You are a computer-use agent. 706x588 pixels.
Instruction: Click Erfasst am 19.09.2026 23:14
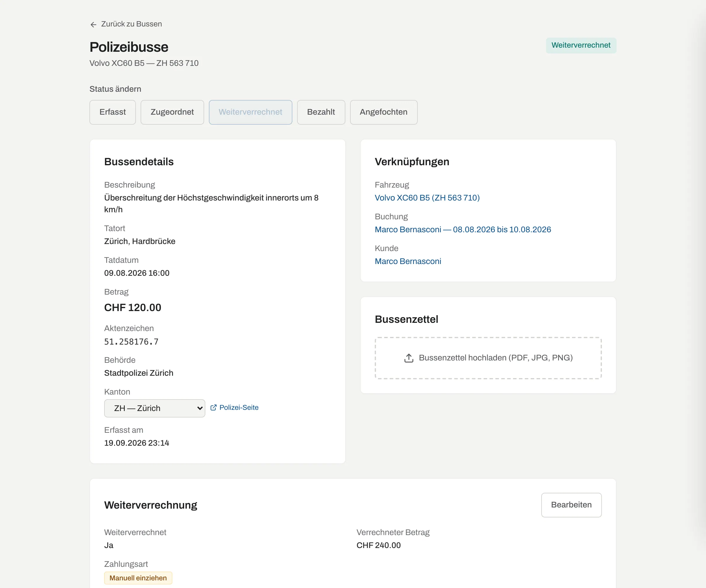(137, 443)
